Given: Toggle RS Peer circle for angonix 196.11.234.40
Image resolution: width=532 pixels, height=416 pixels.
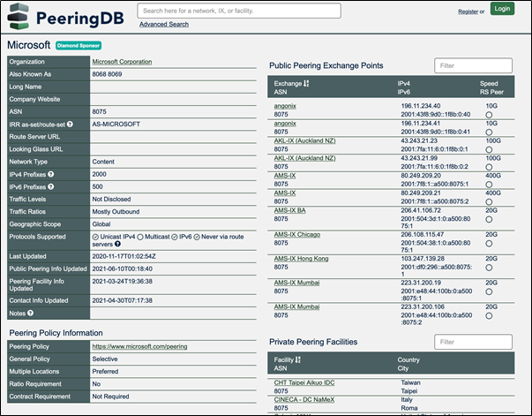Looking at the screenshot, I should coord(489,115).
